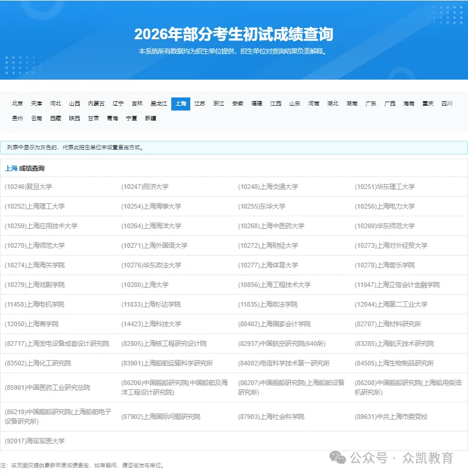Screen dimensions: 468x476
Task: Select the 江西 tab
Action: pyautogui.click(x=276, y=103)
